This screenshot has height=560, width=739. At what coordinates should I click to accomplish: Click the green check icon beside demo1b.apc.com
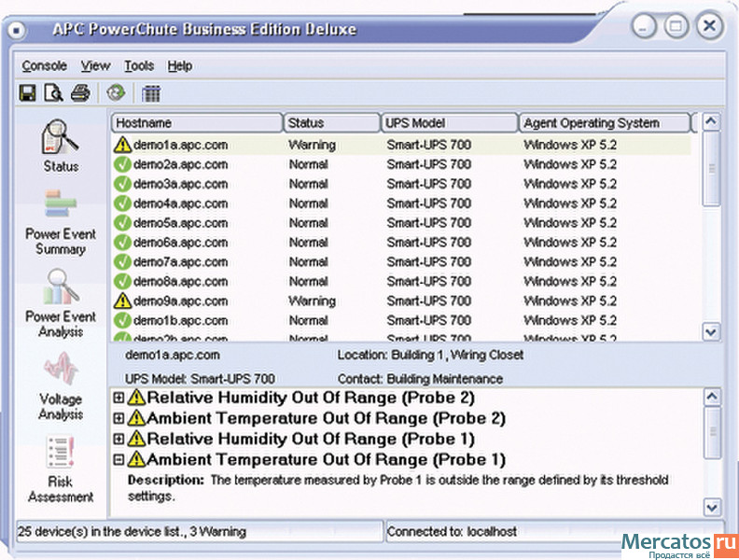tap(122, 320)
